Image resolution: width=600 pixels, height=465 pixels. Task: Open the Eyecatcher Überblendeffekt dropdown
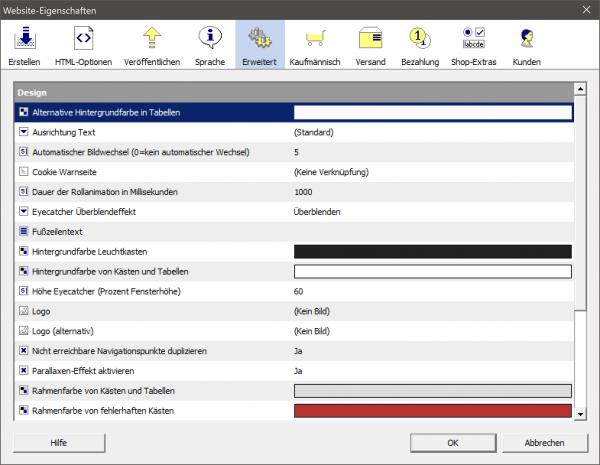pos(24,212)
